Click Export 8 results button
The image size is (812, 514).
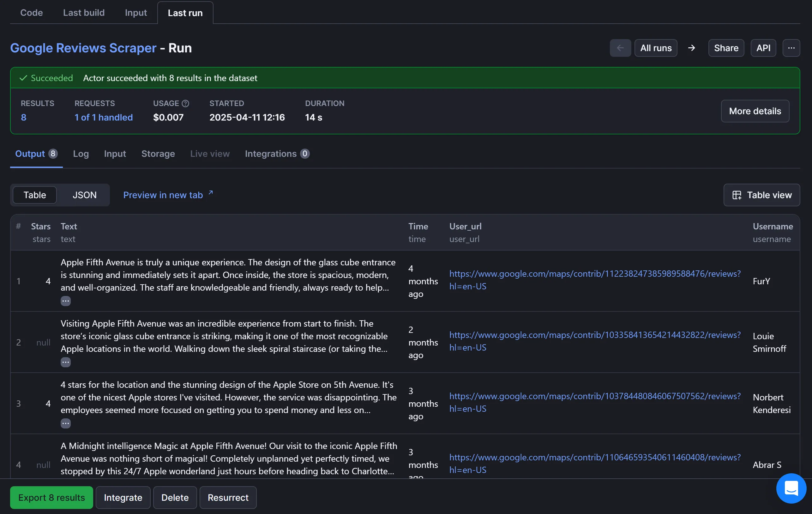click(51, 497)
